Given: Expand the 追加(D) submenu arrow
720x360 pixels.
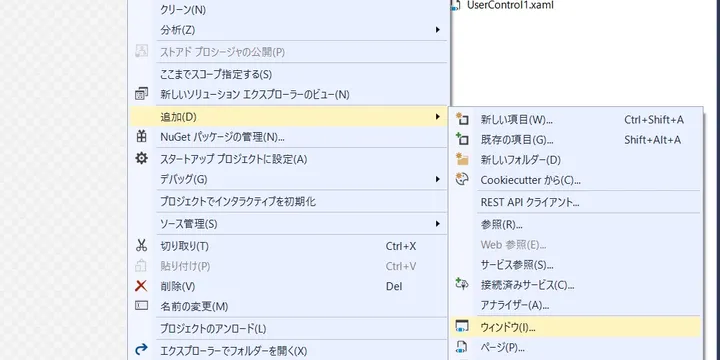Looking at the screenshot, I should (438, 117).
